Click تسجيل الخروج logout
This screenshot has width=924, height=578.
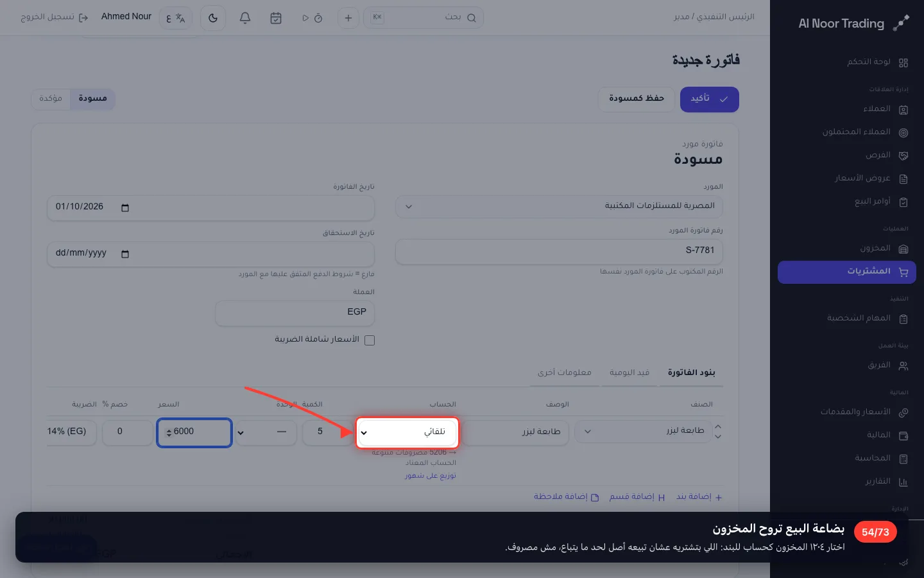[x=54, y=17]
